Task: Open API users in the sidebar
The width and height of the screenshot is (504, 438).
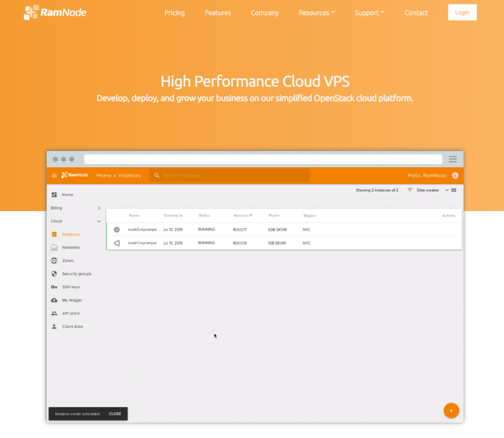Action: tap(71, 313)
